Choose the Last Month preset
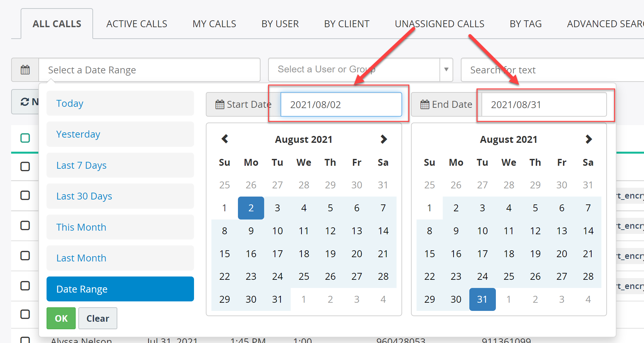This screenshot has width=644, height=343. [x=120, y=258]
